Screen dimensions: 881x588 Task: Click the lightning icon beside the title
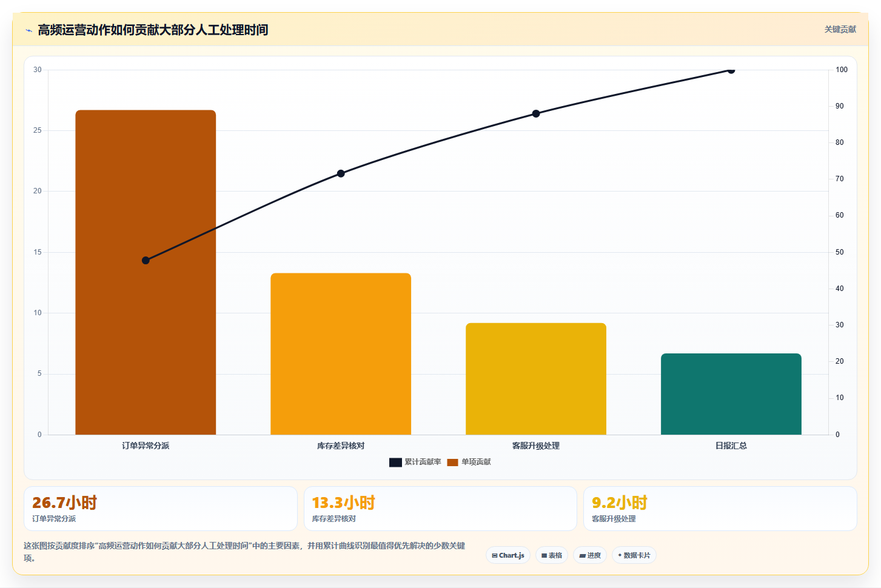[28, 30]
